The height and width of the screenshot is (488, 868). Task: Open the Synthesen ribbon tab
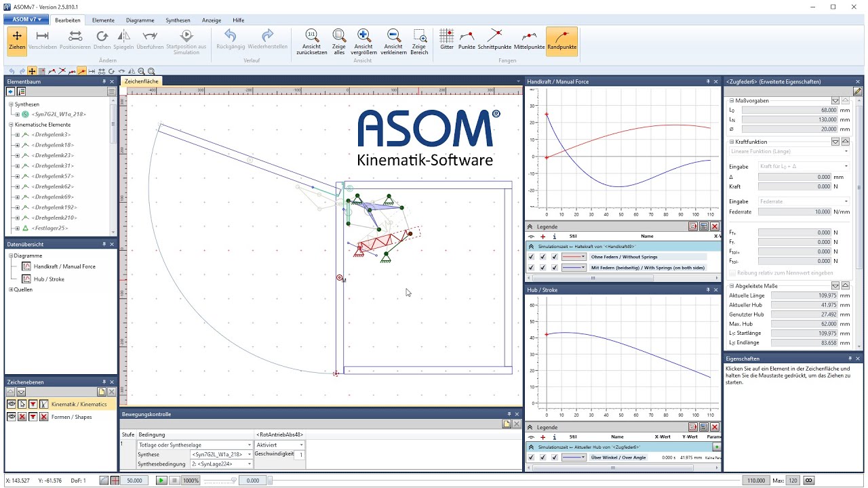click(x=178, y=20)
